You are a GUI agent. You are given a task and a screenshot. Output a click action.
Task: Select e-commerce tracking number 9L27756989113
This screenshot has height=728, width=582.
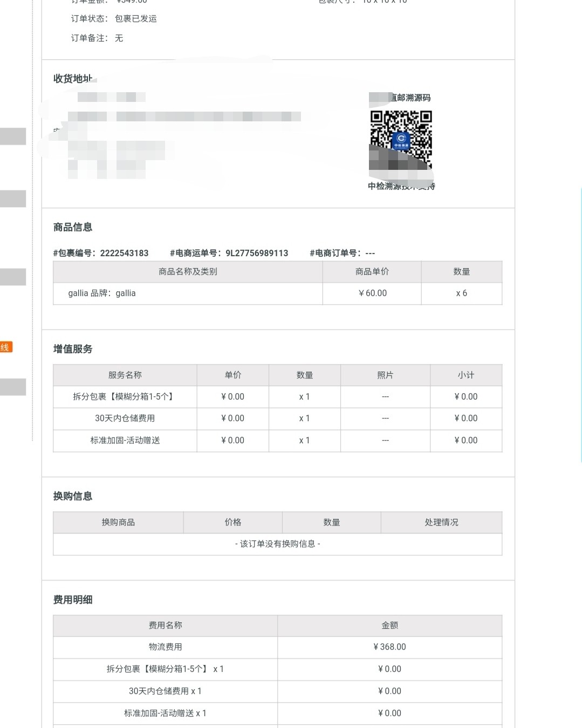(257, 253)
